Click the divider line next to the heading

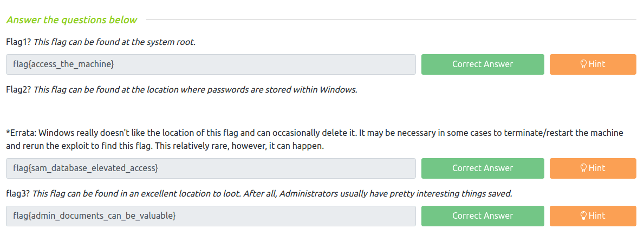click(x=391, y=20)
